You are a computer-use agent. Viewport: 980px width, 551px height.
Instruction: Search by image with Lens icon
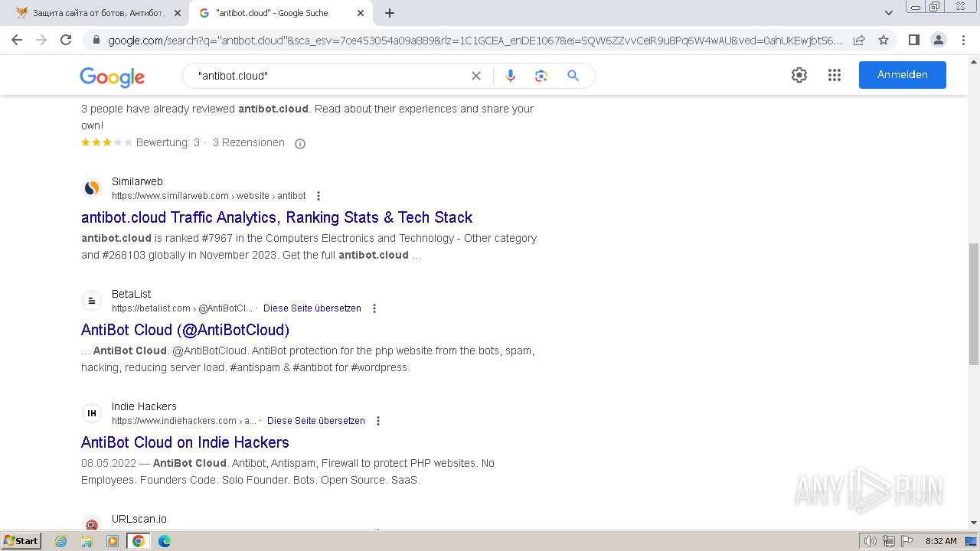coord(541,76)
